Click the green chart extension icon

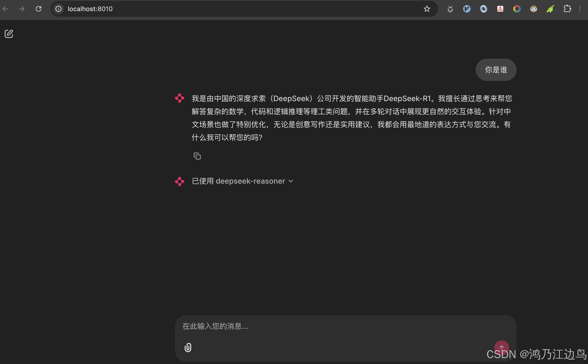(x=550, y=9)
